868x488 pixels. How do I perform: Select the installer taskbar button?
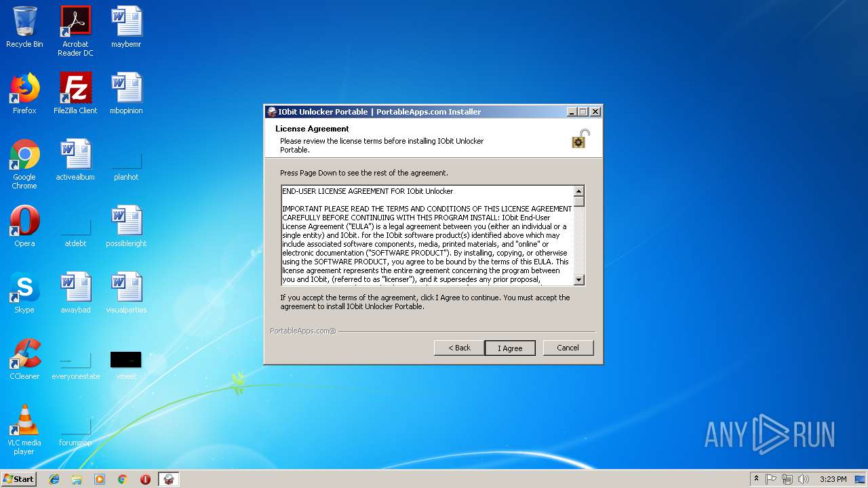pos(169,479)
